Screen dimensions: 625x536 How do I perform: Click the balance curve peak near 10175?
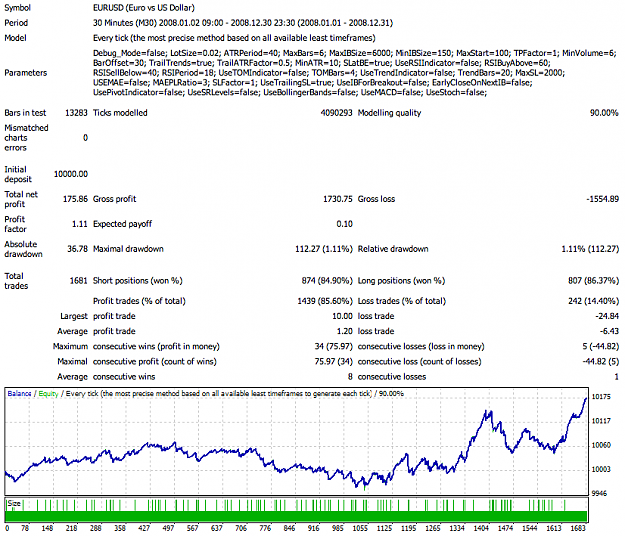(x=586, y=399)
